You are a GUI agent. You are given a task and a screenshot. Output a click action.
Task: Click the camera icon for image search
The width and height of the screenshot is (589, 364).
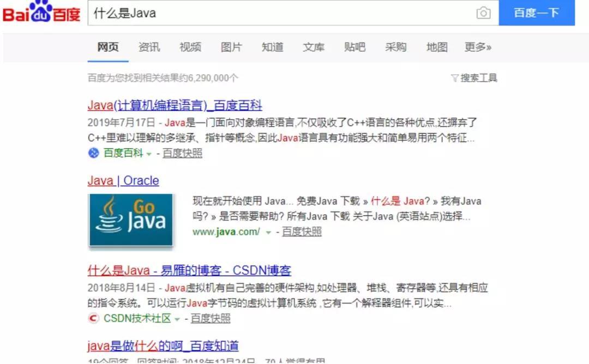(483, 13)
